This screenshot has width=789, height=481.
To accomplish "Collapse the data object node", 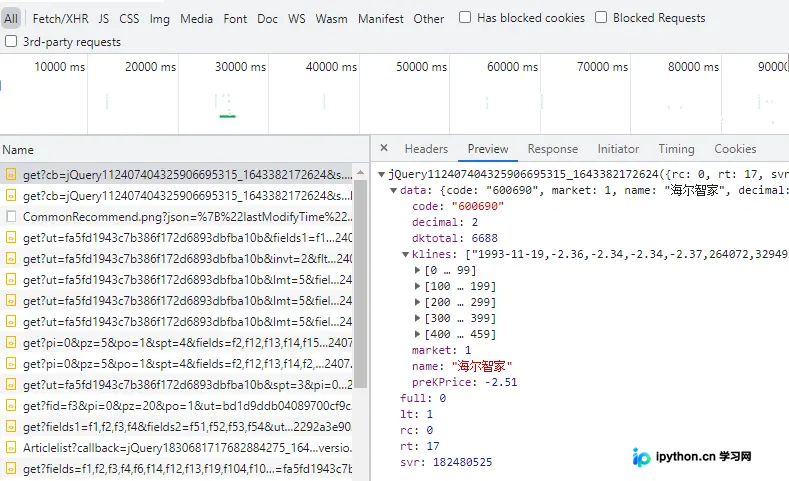I will click(x=393, y=191).
